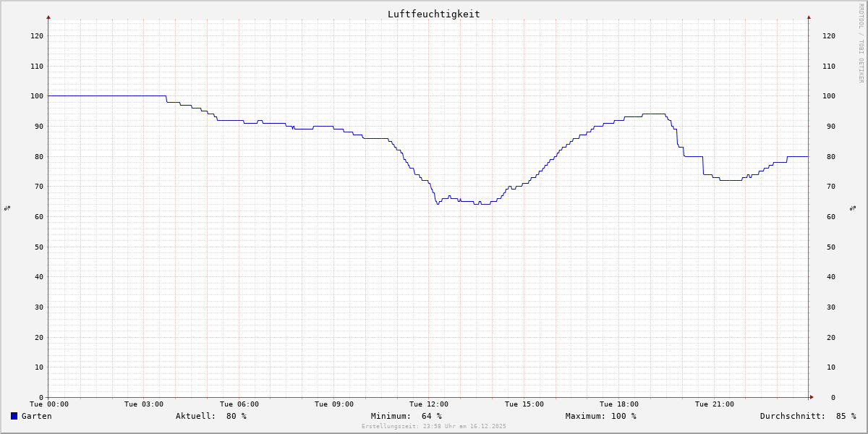Click the Aktuell 80 % readout

210,416
